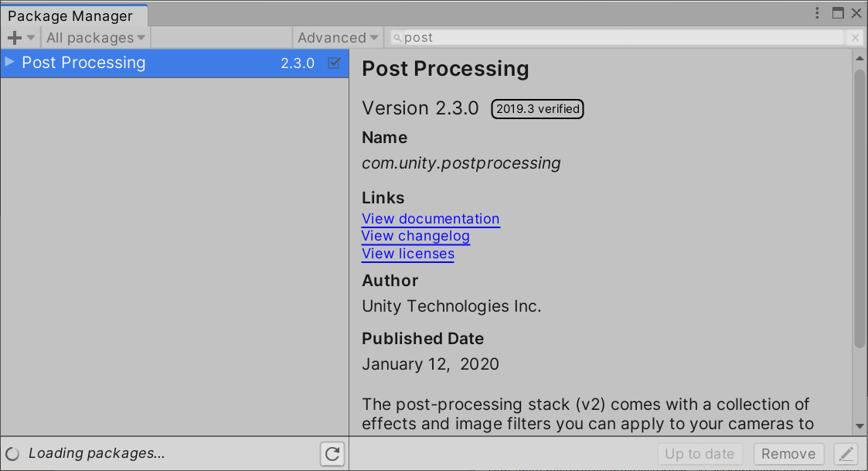The image size is (868, 471).
Task: Click the Up to date button
Action: click(x=700, y=454)
